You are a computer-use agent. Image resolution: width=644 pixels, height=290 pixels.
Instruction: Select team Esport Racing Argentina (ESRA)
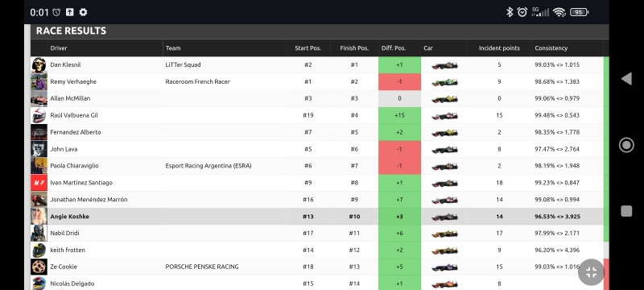tap(208, 166)
